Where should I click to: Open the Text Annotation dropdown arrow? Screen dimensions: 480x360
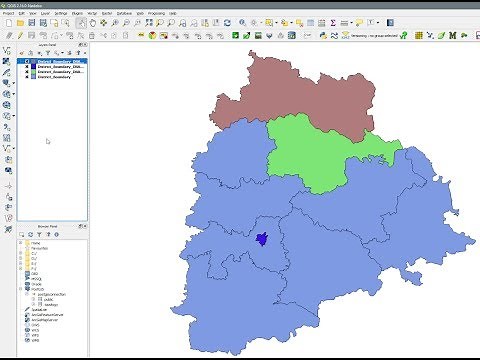coord(378,23)
